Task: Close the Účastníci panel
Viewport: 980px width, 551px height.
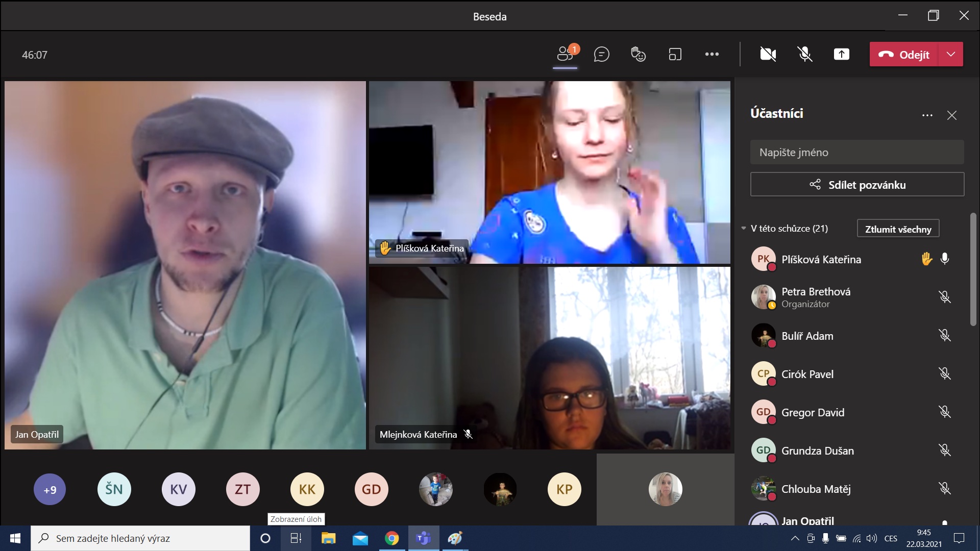Action: click(951, 115)
